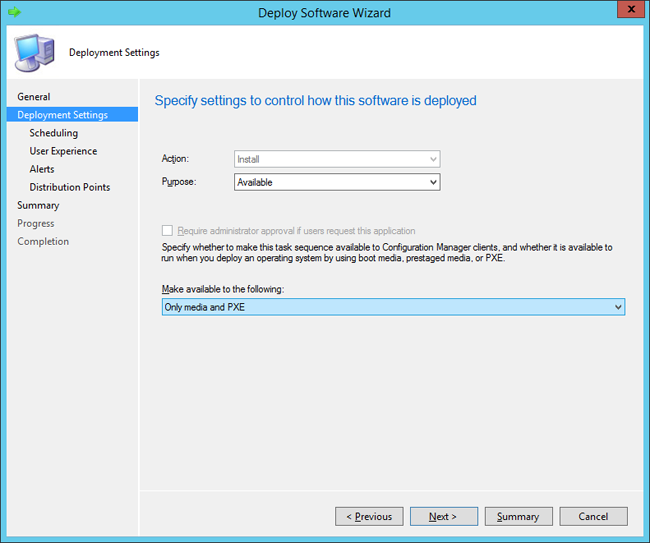Jump to Summary in the left navigation
This screenshot has height=543, width=650.
click(x=38, y=205)
